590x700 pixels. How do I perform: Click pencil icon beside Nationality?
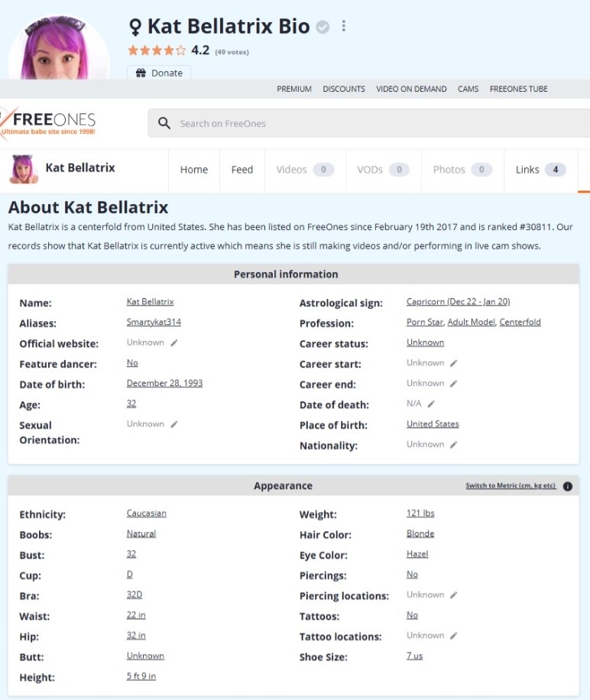454,445
